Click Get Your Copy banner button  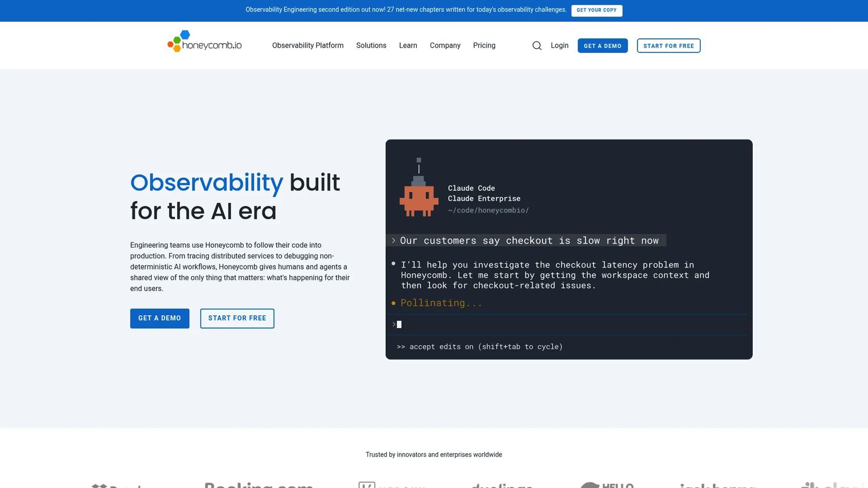coord(597,10)
